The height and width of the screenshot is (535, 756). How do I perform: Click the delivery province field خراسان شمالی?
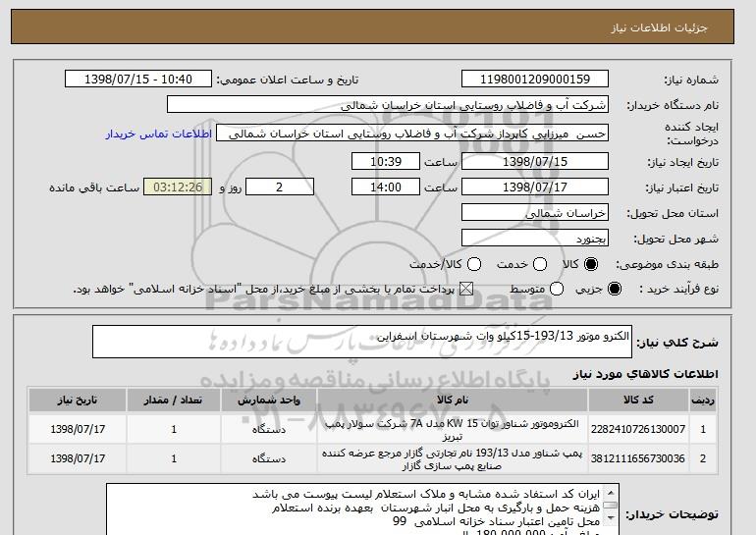(535, 213)
